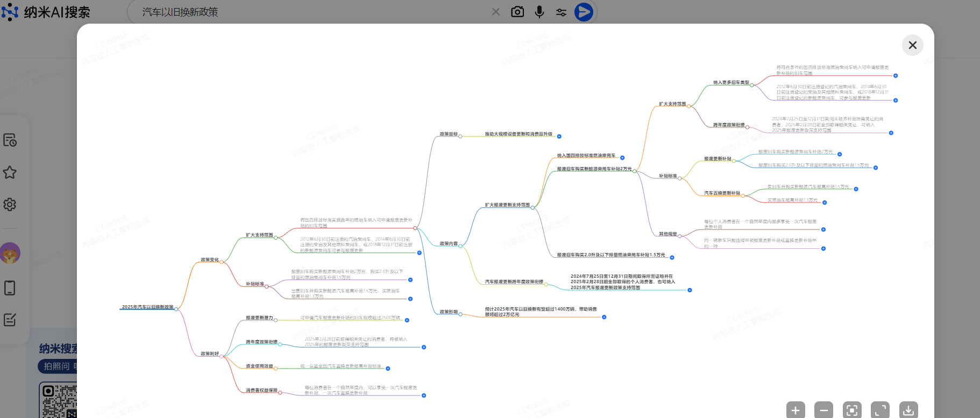
Task: Clear the search box text
Action: point(496,12)
